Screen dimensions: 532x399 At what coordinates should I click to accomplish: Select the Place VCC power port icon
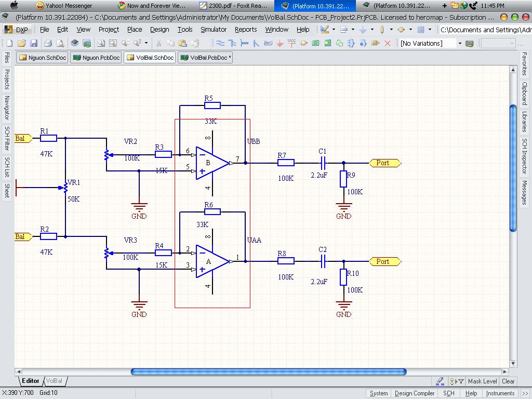[291, 43]
